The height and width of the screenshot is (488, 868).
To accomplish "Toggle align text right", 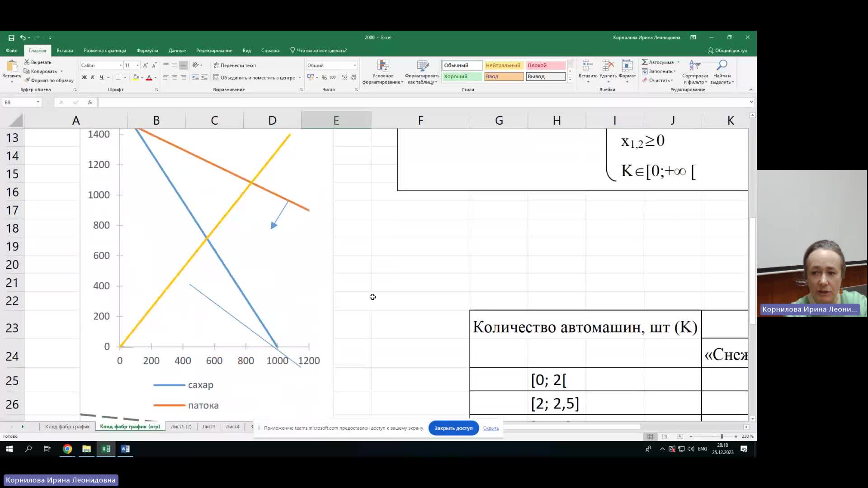I will click(183, 77).
